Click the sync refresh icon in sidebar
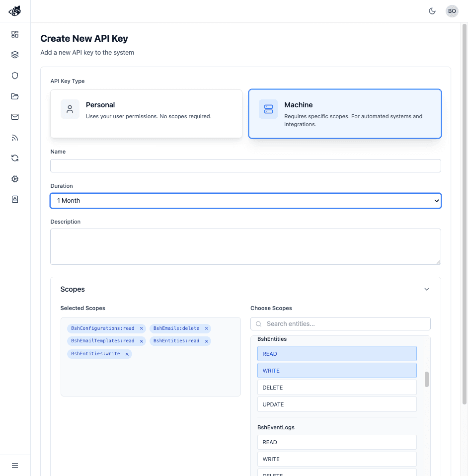The image size is (468, 476). [15, 158]
